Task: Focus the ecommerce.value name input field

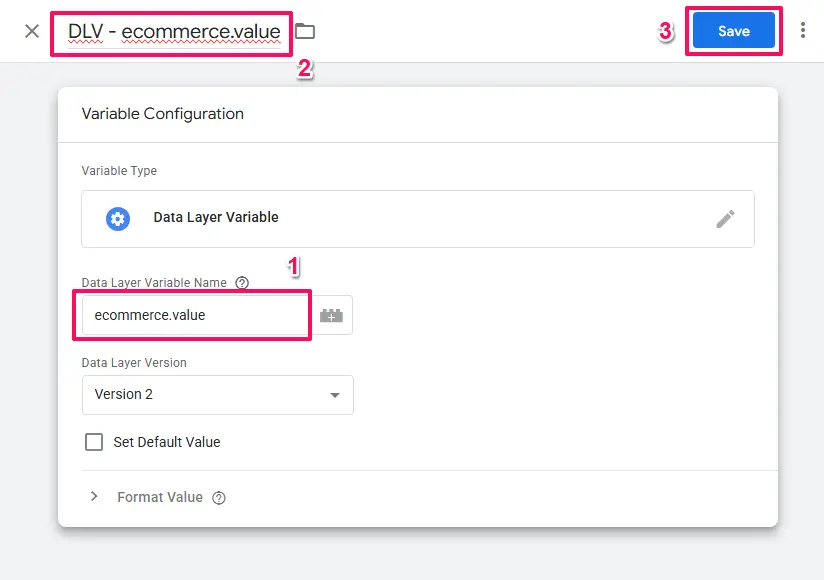Action: [195, 315]
